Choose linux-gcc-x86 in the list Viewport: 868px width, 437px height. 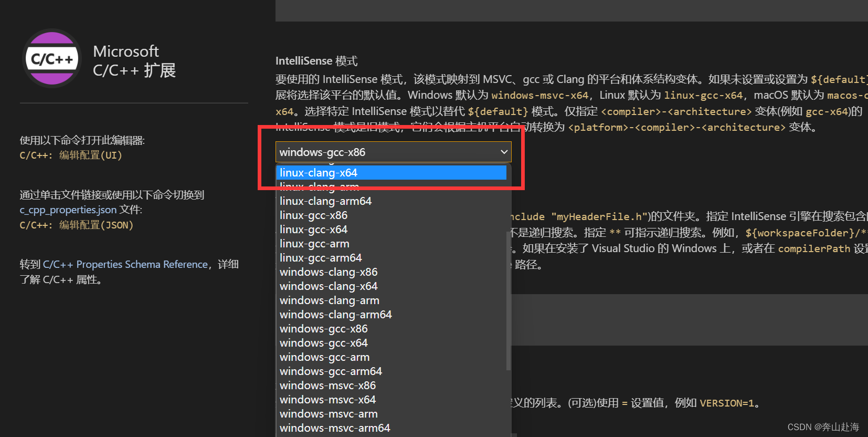[x=391, y=215]
